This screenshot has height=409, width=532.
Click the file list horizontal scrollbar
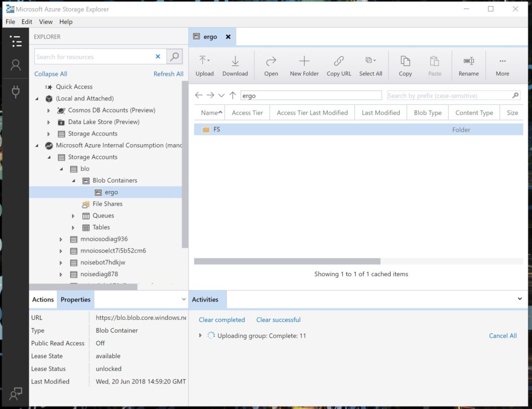[287, 261]
